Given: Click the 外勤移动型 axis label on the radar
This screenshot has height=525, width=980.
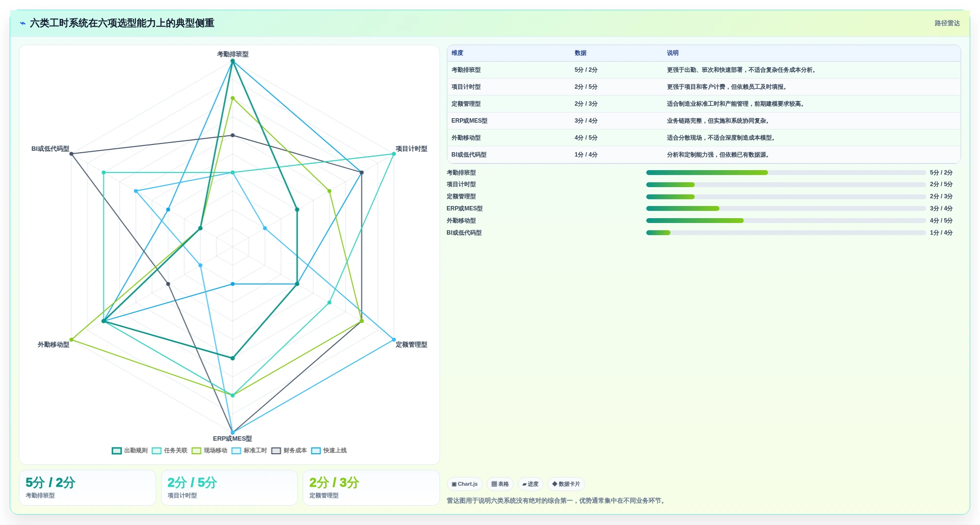Looking at the screenshot, I should (x=53, y=345).
